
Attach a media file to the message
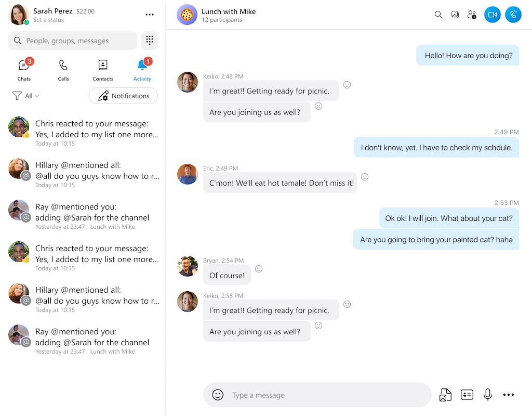pos(445,395)
